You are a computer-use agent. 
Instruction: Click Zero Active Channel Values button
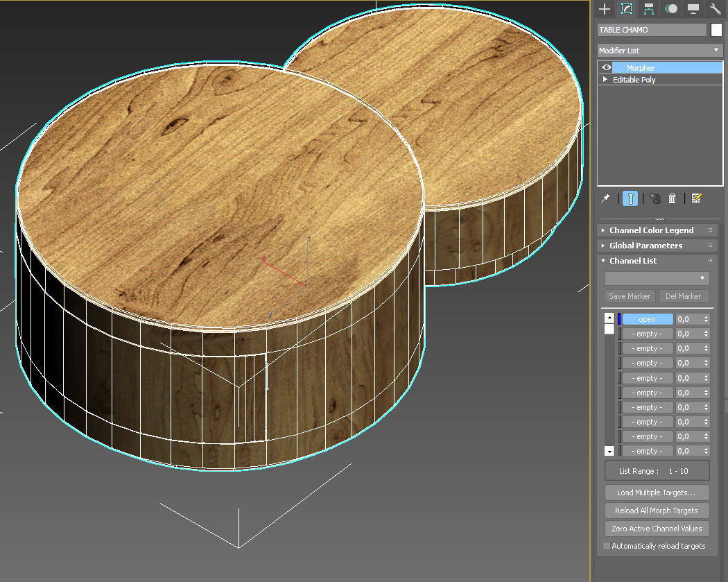[x=657, y=529]
